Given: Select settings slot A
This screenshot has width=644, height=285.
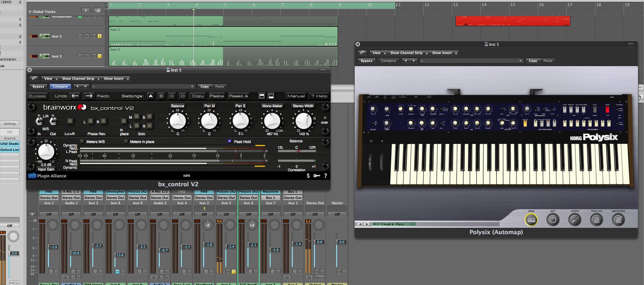Looking at the screenshot, I should coord(151,96).
